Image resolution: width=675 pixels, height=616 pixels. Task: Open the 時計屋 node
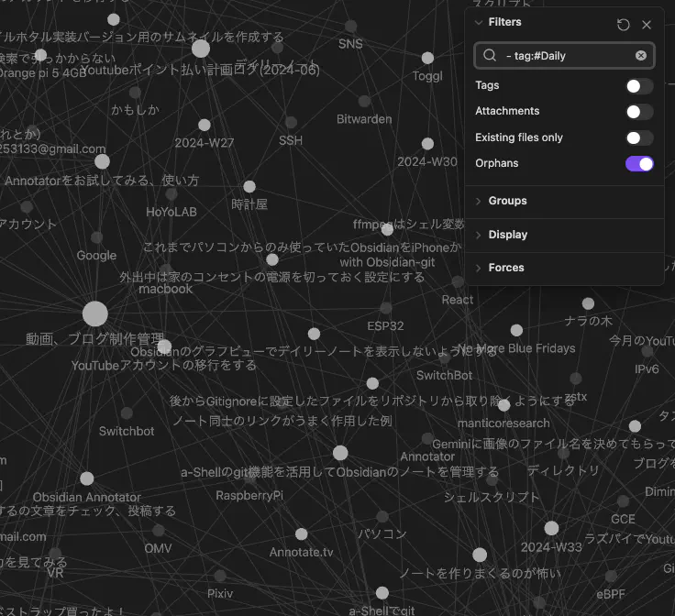click(x=249, y=187)
